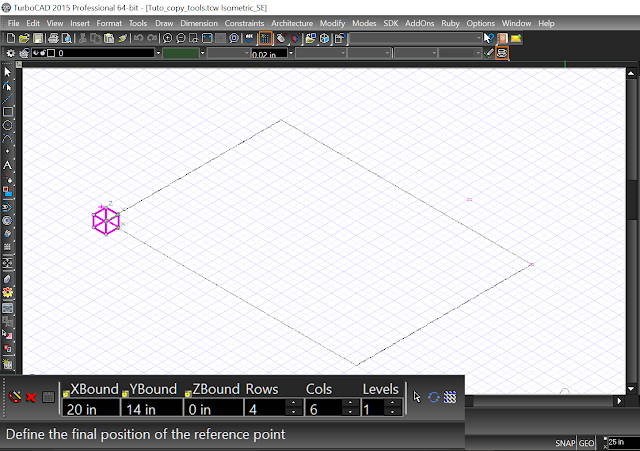Image resolution: width=640 pixels, height=451 pixels.
Task: Open the green color dropdown arrow
Action: tap(202, 53)
